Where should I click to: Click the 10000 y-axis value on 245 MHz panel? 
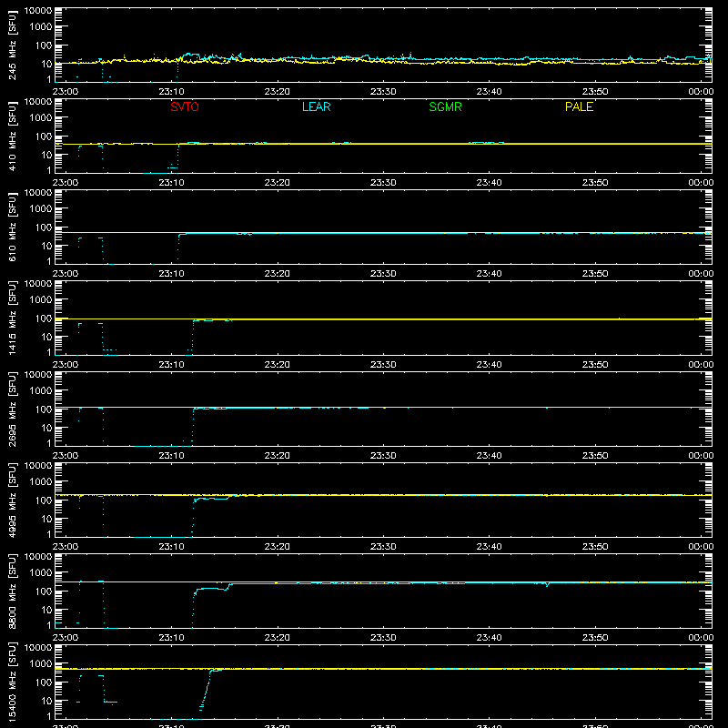[38, 11]
